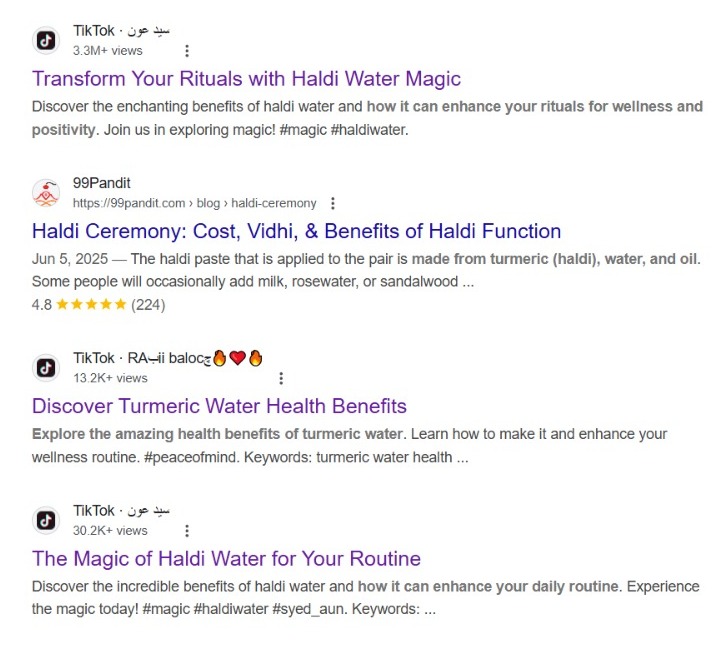Image resolution: width=719 pixels, height=655 pixels.
Task: Open the Haldi Ceremony: Cost, Vidhi, & Benefits link
Action: [x=296, y=231]
